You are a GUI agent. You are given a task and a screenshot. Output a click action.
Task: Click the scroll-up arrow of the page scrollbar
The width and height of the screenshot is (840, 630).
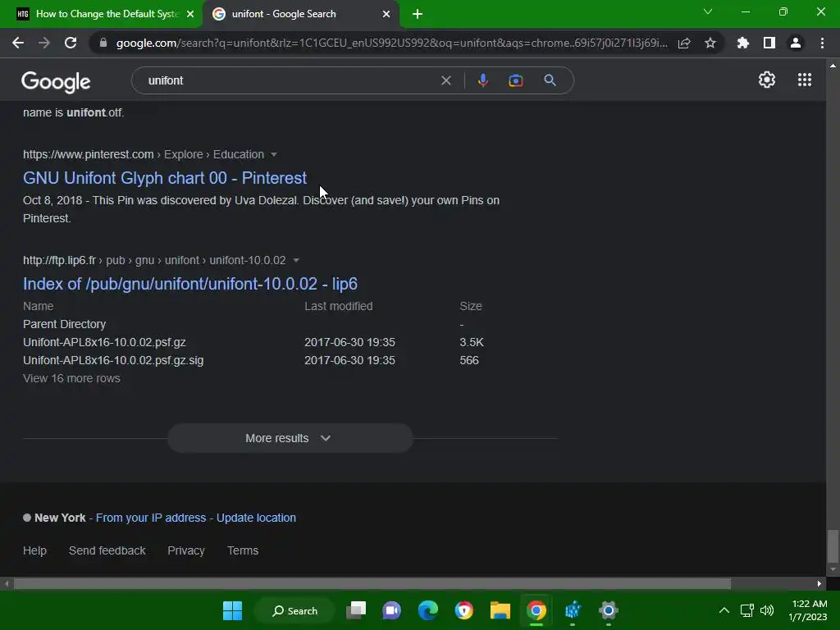[833, 66]
